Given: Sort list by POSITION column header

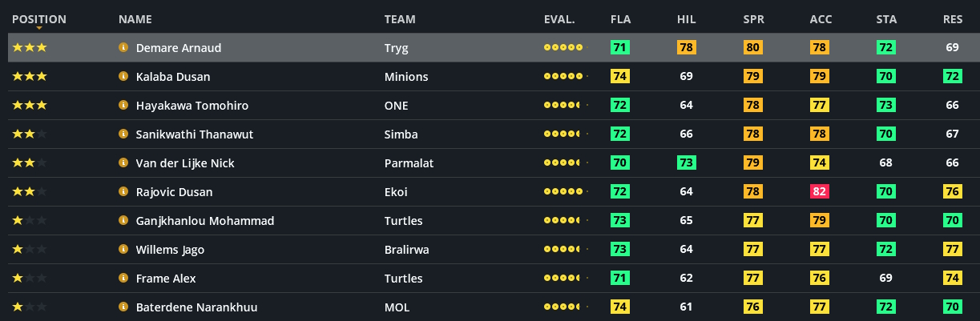Looking at the screenshot, I should point(39,19).
